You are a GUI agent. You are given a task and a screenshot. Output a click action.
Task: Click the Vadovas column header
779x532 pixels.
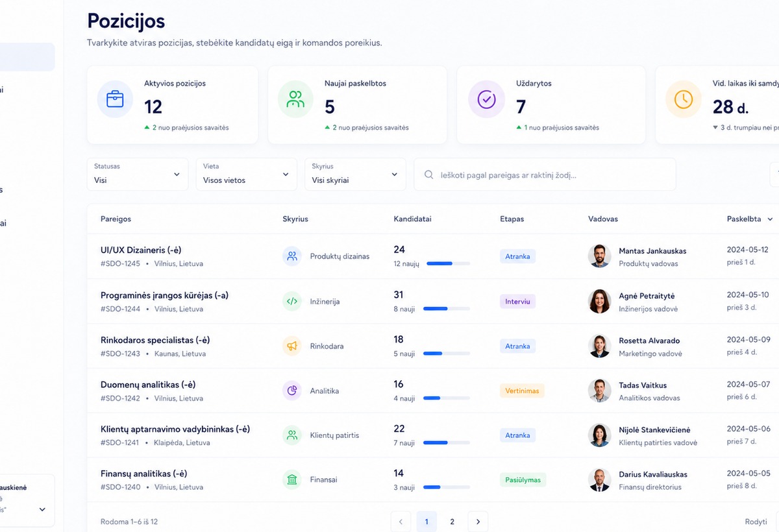click(603, 219)
